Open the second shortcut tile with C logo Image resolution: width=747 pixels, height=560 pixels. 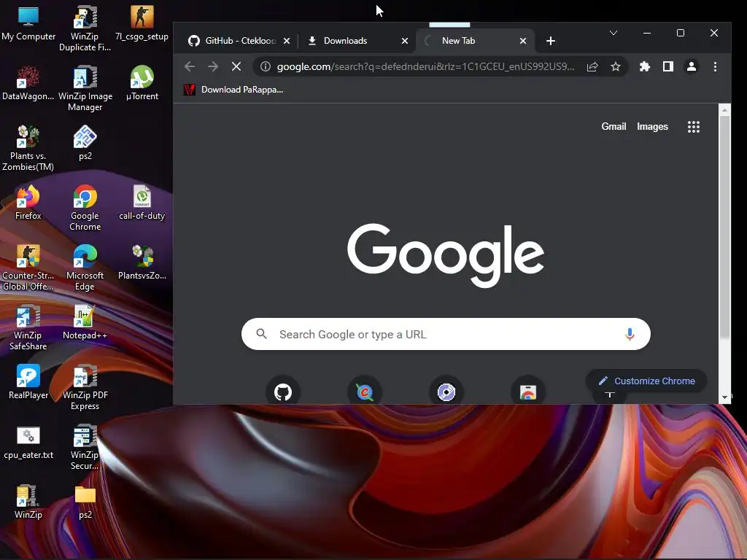[365, 392]
